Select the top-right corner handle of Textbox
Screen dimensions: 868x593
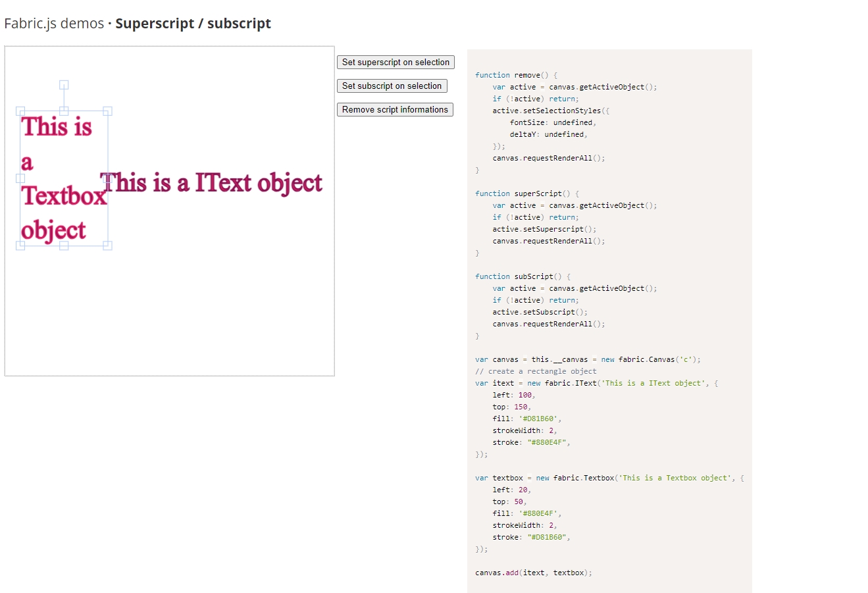[x=108, y=111]
